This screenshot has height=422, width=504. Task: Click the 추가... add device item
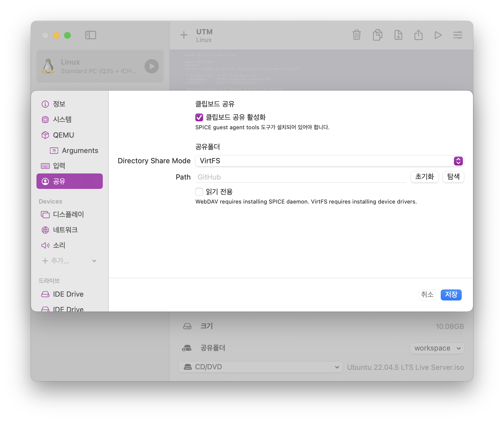point(55,261)
